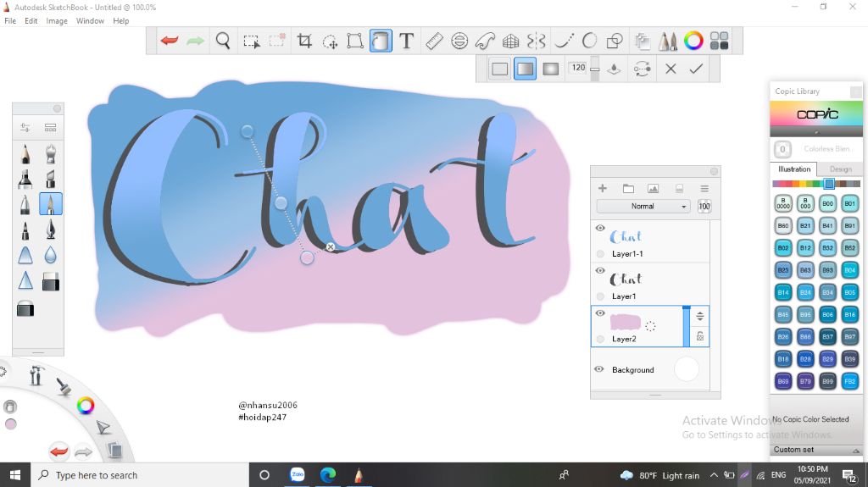Image resolution: width=868 pixels, height=487 pixels.
Task: Click the active Flood Fill bucket tool
Action: point(381,41)
